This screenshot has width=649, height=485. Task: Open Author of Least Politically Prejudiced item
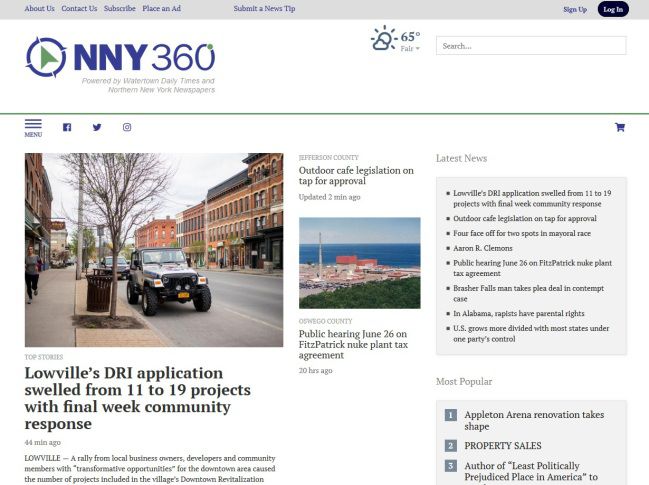pyautogui.click(x=531, y=472)
